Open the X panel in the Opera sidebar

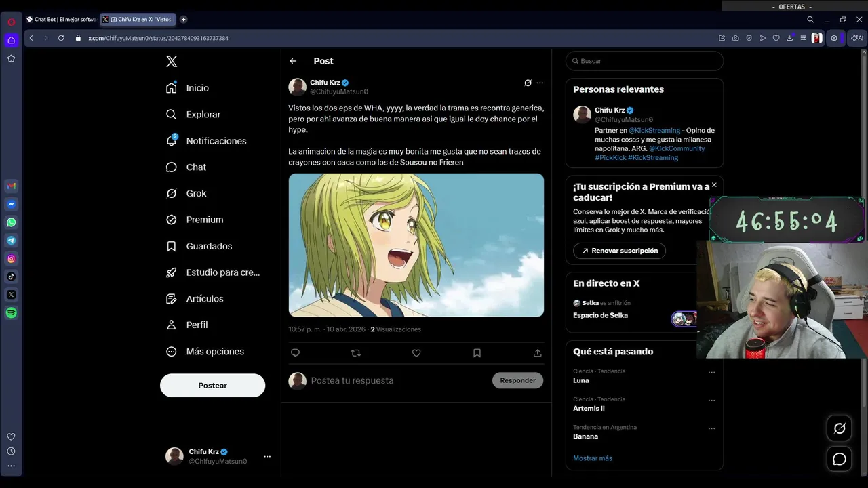pos(12,295)
